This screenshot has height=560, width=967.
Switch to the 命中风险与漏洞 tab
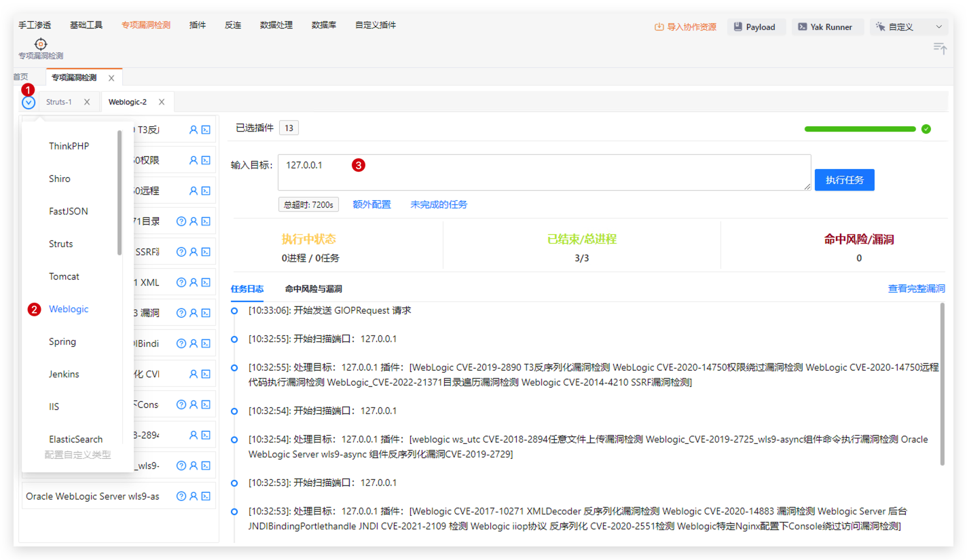[313, 289]
